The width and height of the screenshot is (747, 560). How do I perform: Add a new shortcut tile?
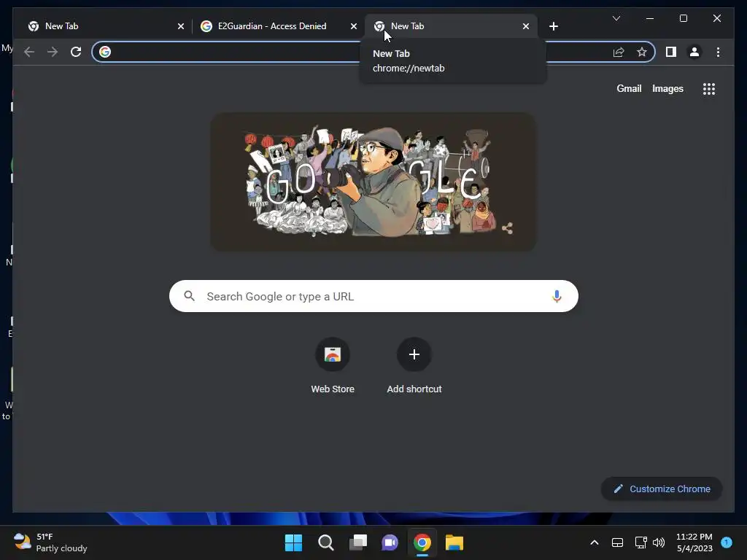(414, 366)
